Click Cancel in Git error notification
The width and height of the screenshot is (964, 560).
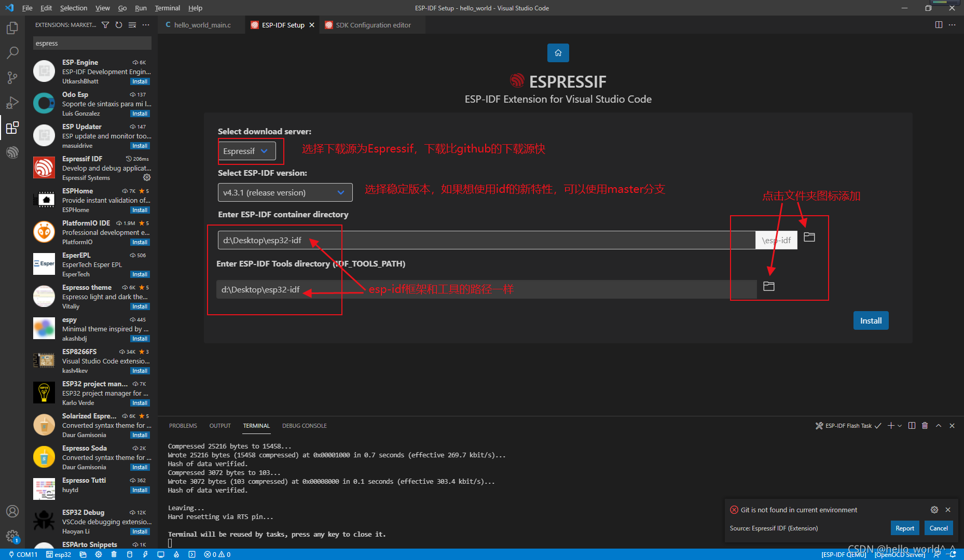click(x=939, y=528)
